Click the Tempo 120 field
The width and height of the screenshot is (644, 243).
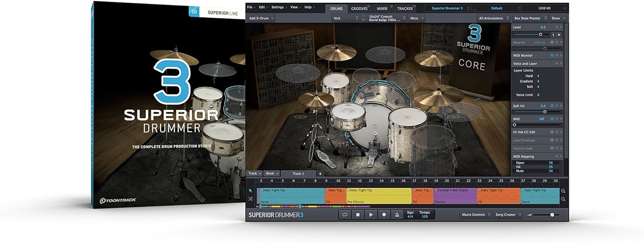(425, 215)
